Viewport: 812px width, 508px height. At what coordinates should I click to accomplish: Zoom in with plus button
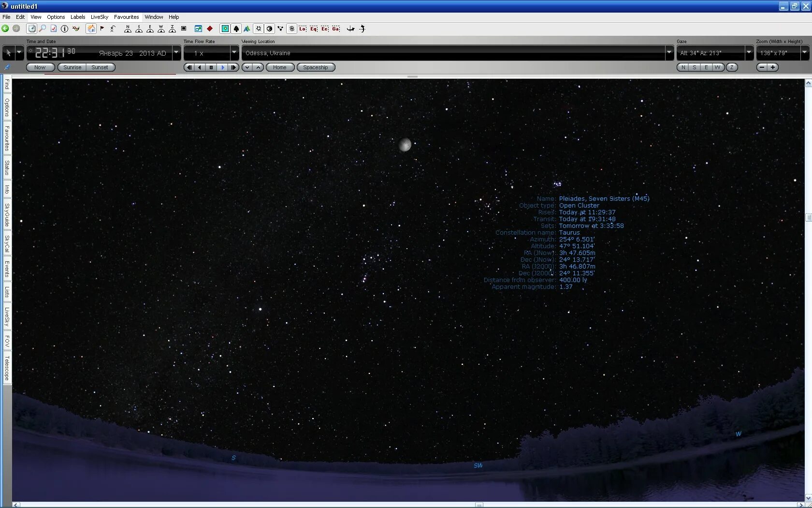pos(773,67)
